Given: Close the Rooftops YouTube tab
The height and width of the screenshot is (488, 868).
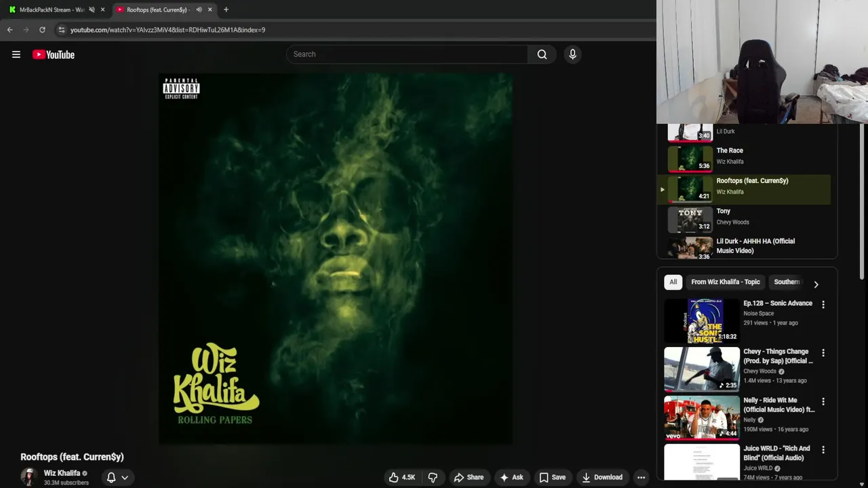Looking at the screenshot, I should (x=210, y=9).
